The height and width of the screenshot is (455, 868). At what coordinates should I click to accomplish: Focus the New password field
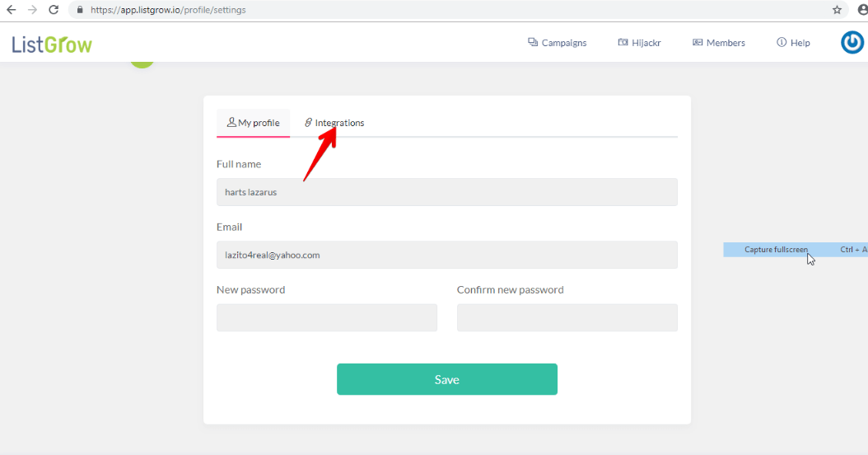327,317
